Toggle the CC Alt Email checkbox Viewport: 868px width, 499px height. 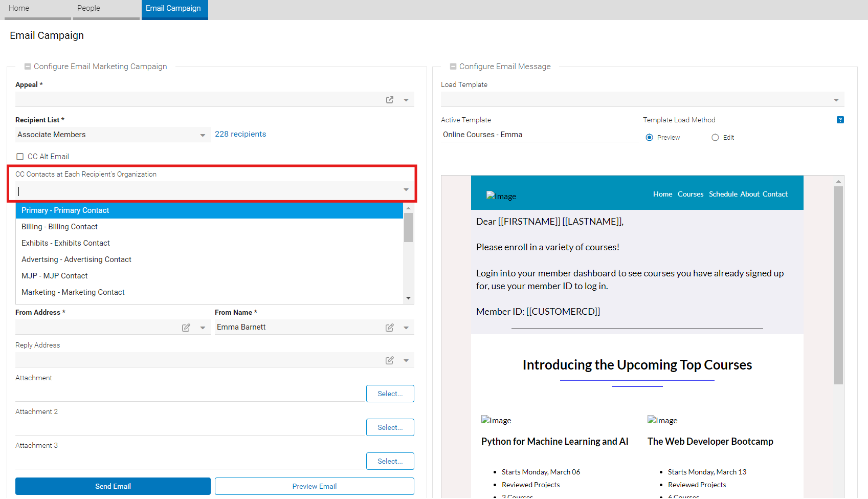(20, 157)
